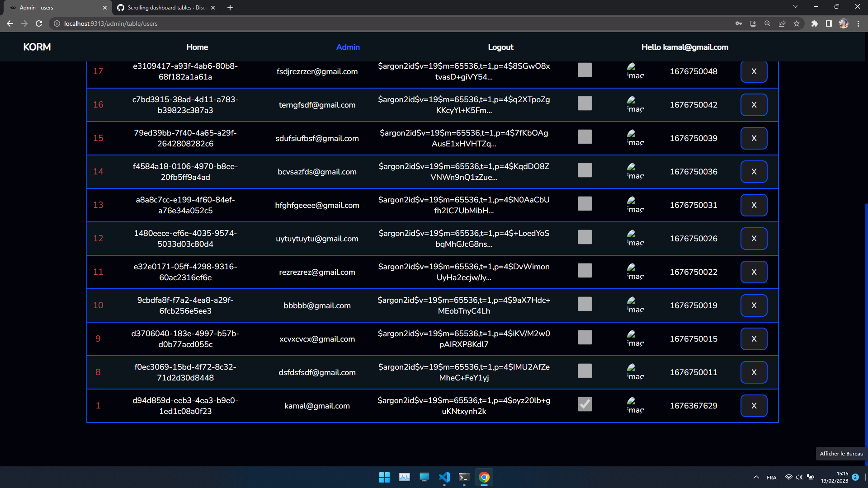Click the broken image in row 12

(635, 238)
